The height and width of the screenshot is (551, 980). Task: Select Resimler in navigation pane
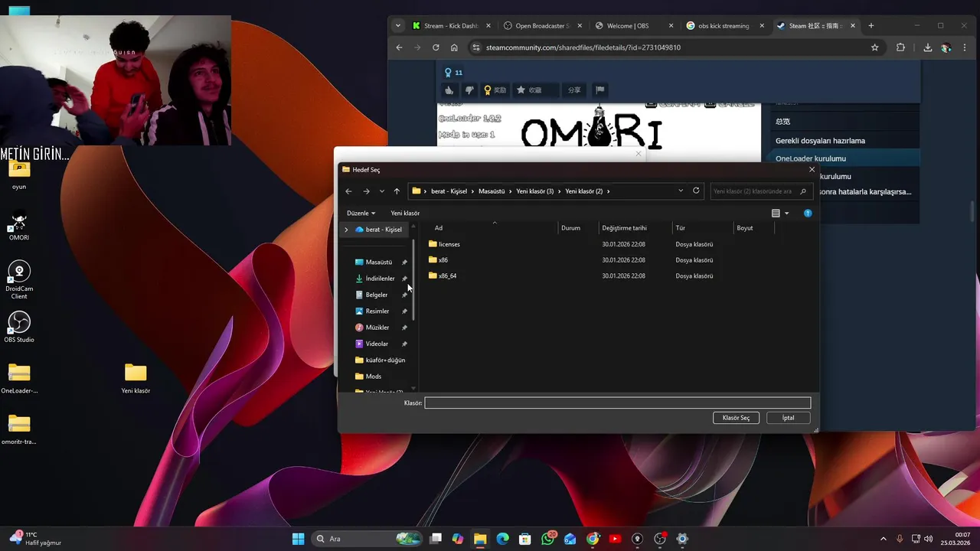(x=377, y=311)
